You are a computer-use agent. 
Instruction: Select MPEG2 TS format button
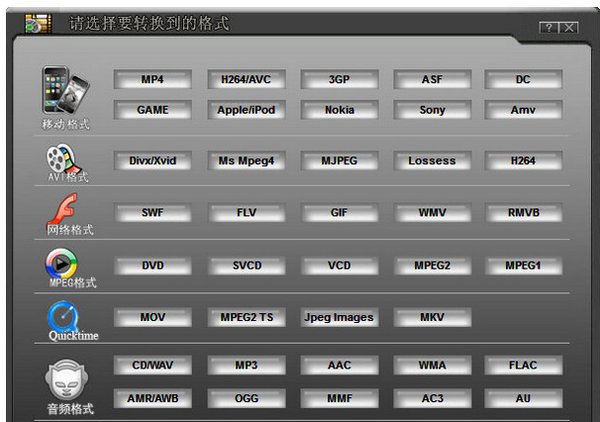point(245,317)
